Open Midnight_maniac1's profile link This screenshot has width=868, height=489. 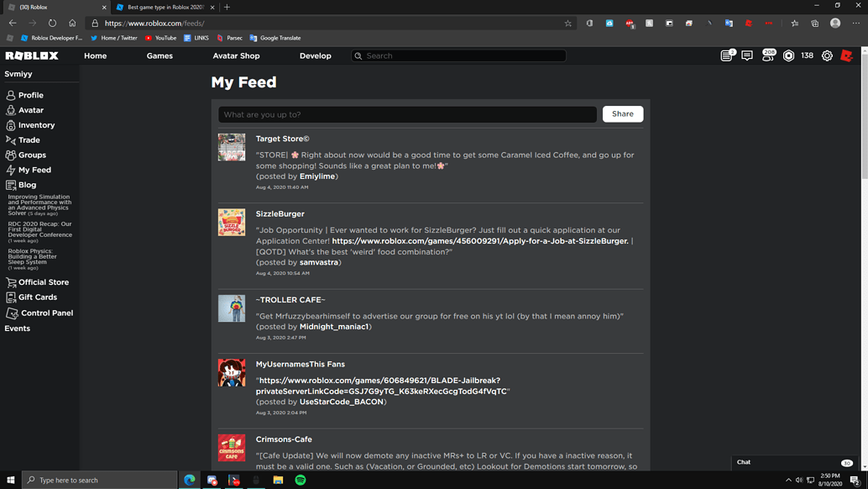(x=334, y=327)
